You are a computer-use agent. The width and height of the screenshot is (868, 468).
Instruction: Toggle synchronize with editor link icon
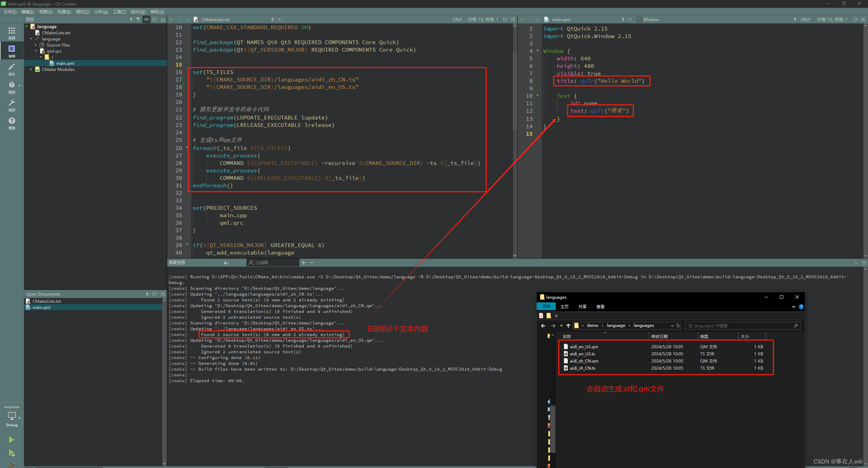(x=146, y=19)
